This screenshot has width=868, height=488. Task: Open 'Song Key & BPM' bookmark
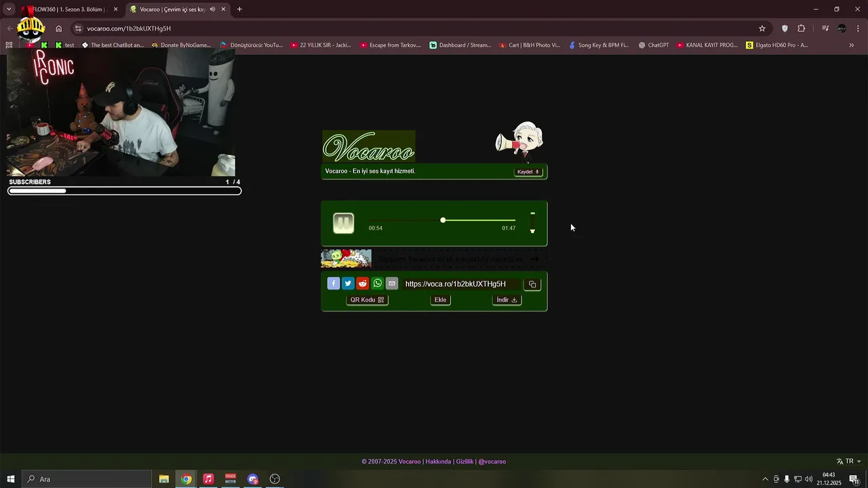[599, 45]
